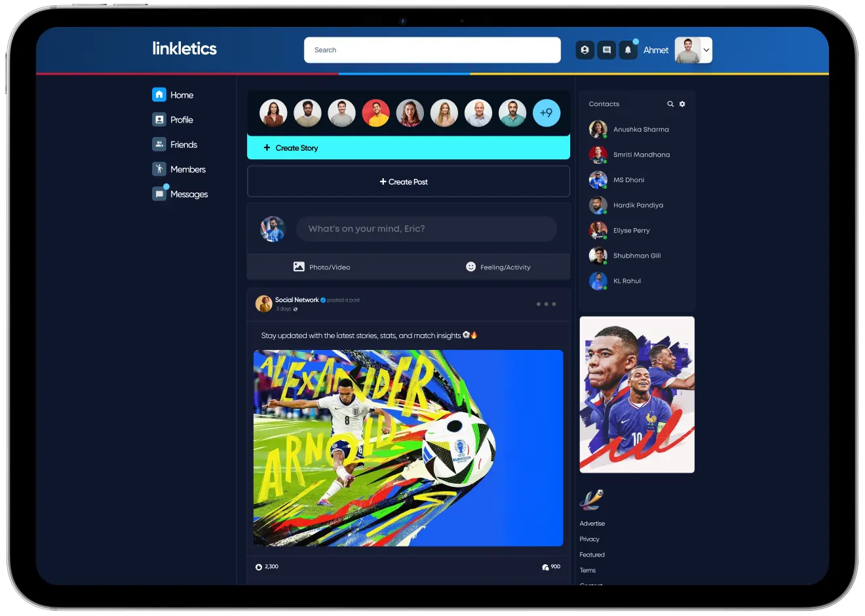Click the Social Network author name

point(297,300)
